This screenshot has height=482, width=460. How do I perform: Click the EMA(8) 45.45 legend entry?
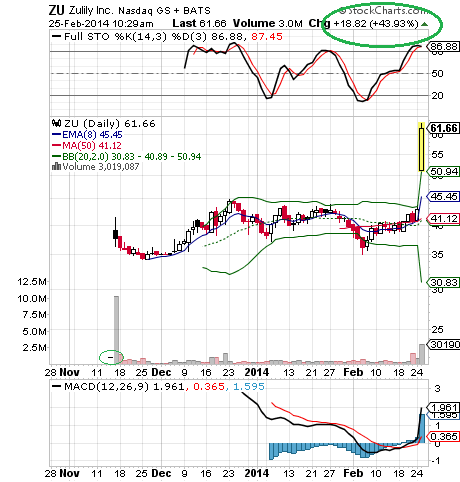87,135
